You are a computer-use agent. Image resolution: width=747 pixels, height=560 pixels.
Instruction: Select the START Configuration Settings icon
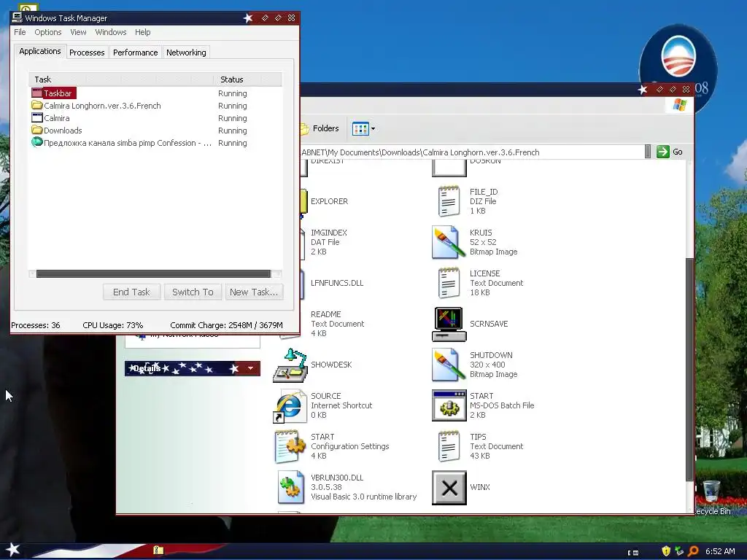(x=290, y=447)
